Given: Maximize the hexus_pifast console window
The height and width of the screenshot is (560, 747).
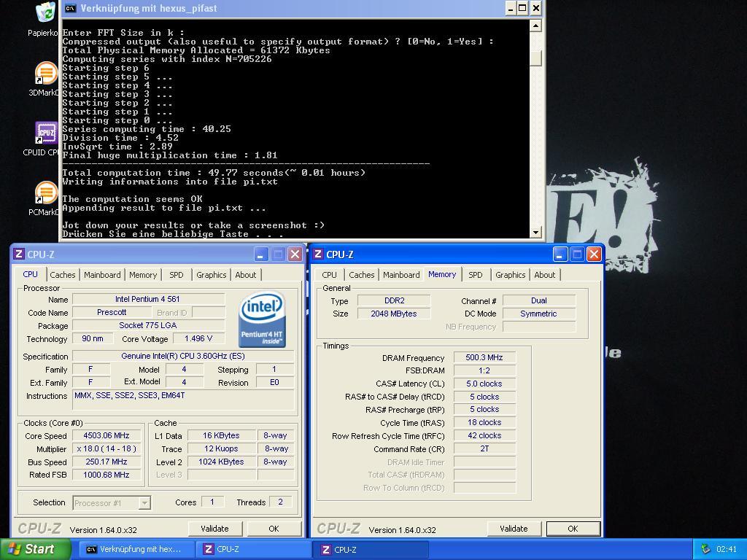Looking at the screenshot, I should click(522, 8).
